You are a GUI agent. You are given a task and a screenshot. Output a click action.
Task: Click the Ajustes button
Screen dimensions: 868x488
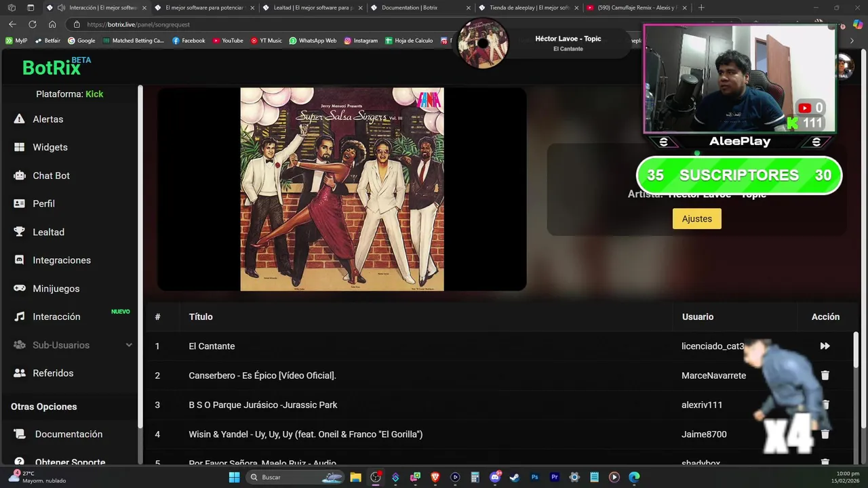pyautogui.click(x=696, y=219)
